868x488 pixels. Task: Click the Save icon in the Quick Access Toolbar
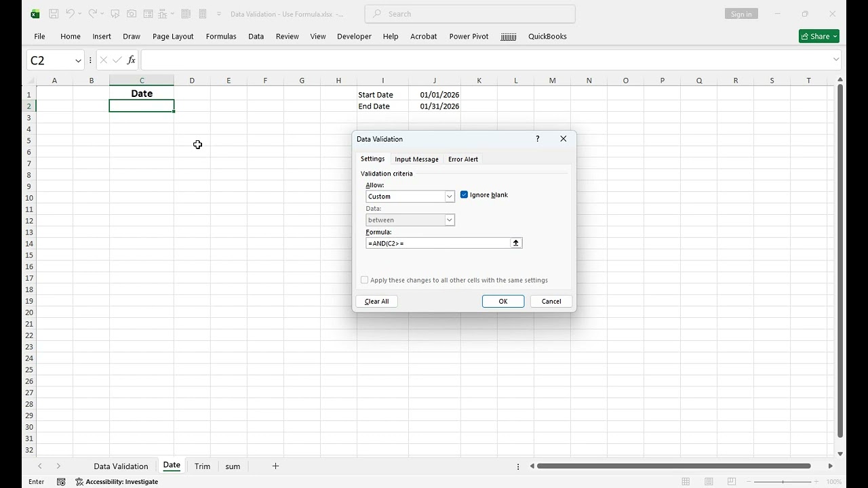(x=54, y=14)
